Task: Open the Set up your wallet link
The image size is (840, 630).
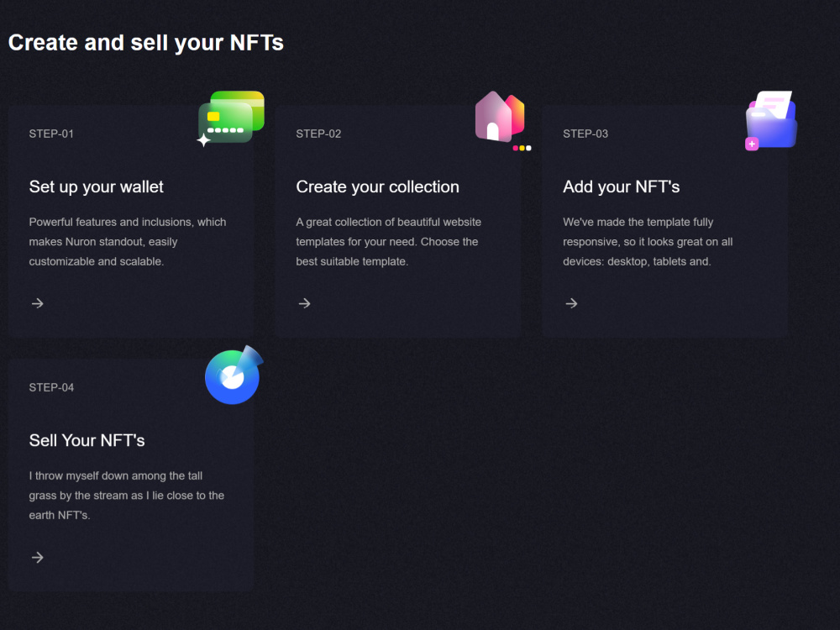Action: (x=97, y=187)
